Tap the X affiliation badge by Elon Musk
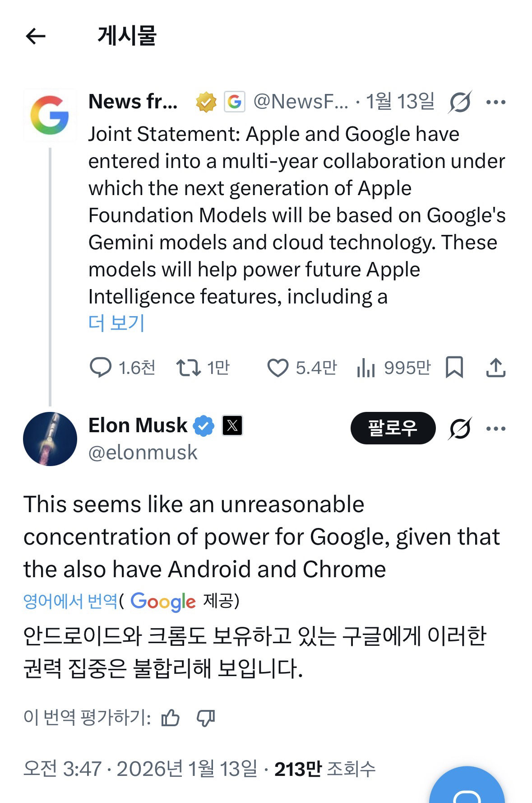The image size is (532, 803). coord(232,425)
